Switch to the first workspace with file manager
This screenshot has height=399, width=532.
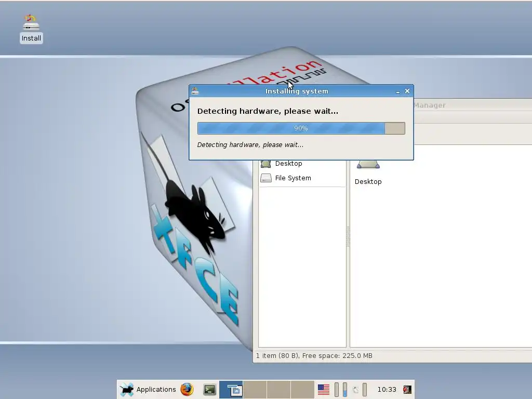click(231, 389)
